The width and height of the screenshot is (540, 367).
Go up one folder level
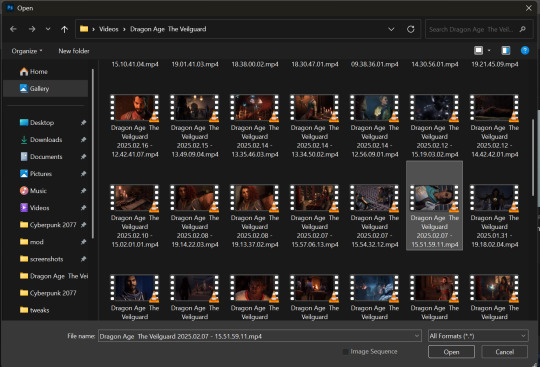(x=64, y=29)
